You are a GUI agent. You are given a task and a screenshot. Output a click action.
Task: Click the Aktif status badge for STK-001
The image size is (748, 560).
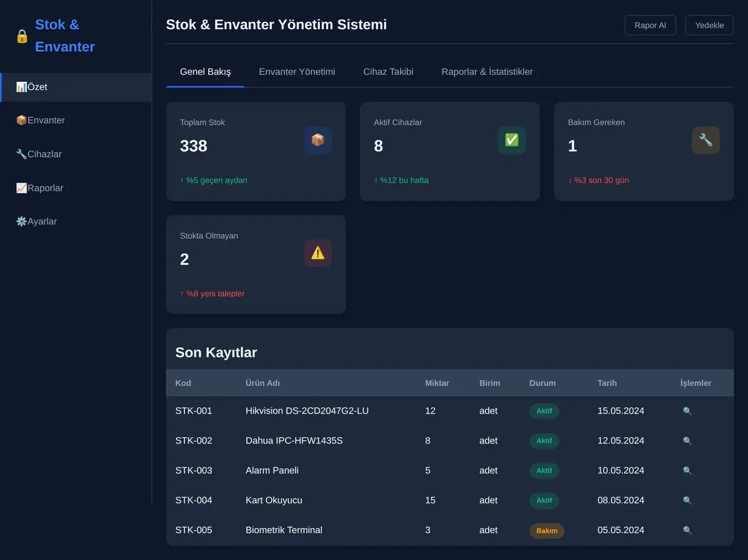tap(544, 411)
